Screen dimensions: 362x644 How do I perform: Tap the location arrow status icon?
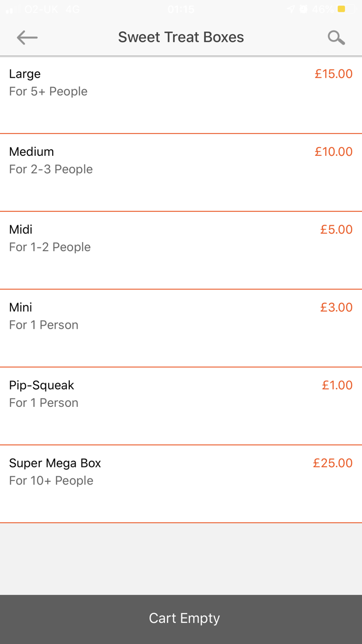[291, 9]
